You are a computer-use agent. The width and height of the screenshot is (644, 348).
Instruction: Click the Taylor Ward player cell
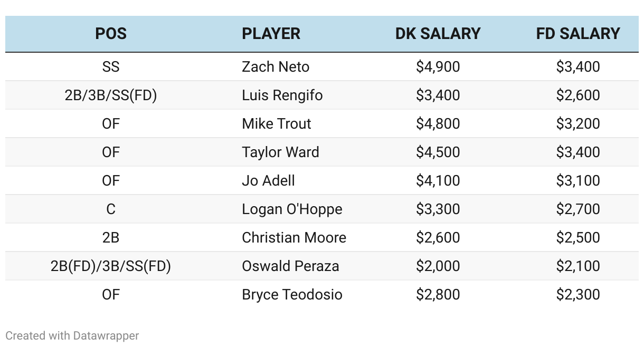point(280,152)
